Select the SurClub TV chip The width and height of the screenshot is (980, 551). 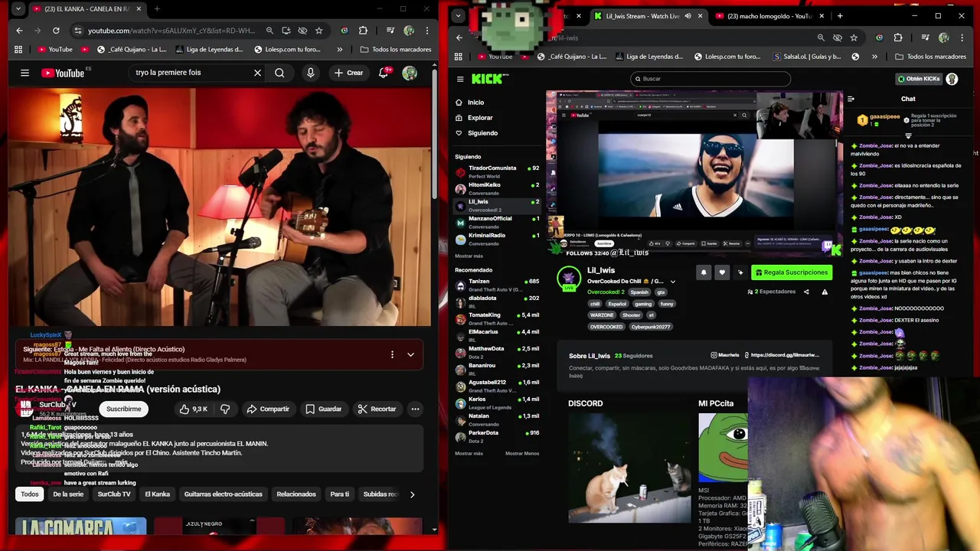tap(114, 494)
